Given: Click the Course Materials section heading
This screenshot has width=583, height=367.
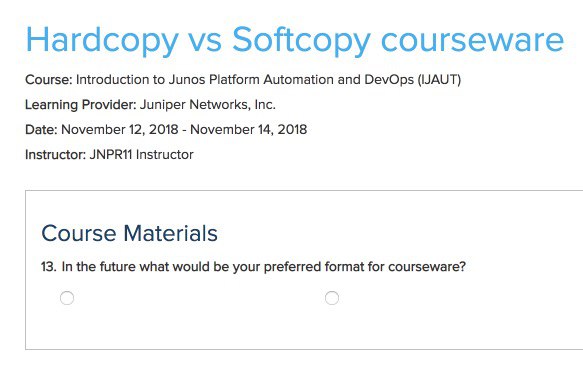Looking at the screenshot, I should point(129,234).
